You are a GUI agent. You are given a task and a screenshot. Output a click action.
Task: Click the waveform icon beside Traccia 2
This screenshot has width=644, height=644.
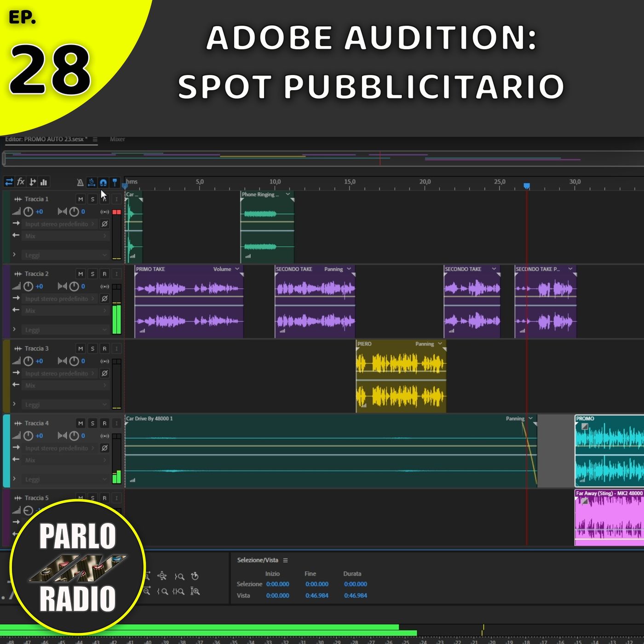point(18,274)
